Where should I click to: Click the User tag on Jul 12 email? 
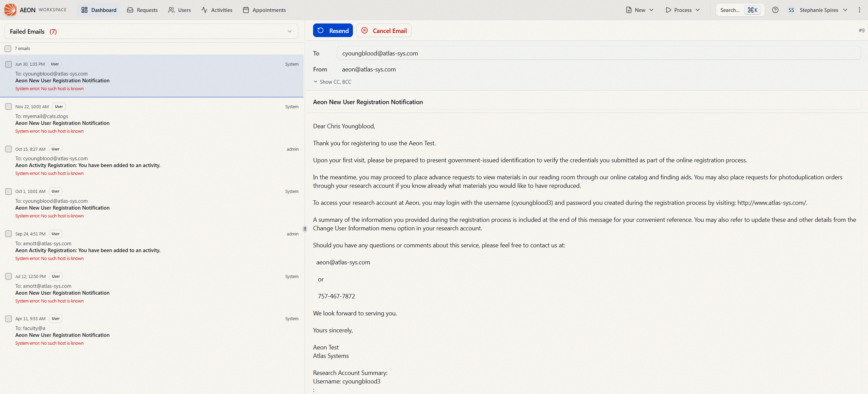[x=56, y=276]
